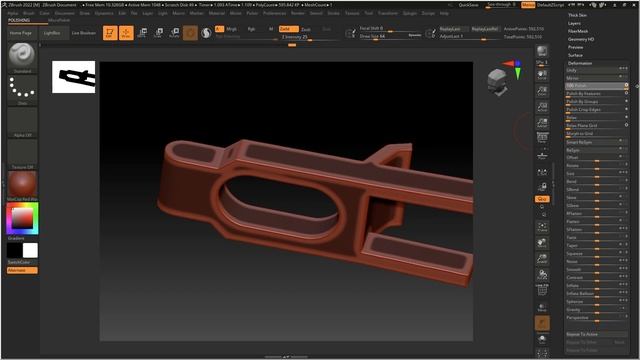Open the Alpha Off selector

(22, 122)
